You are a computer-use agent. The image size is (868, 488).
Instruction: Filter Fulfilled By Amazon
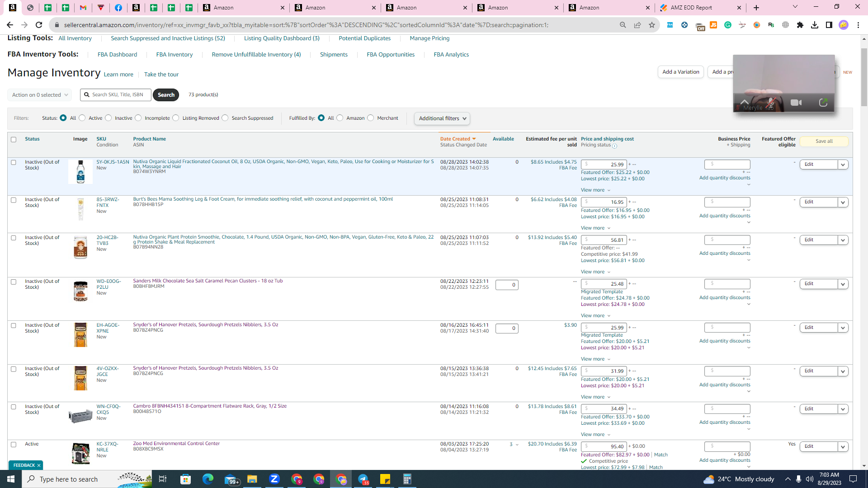click(340, 118)
